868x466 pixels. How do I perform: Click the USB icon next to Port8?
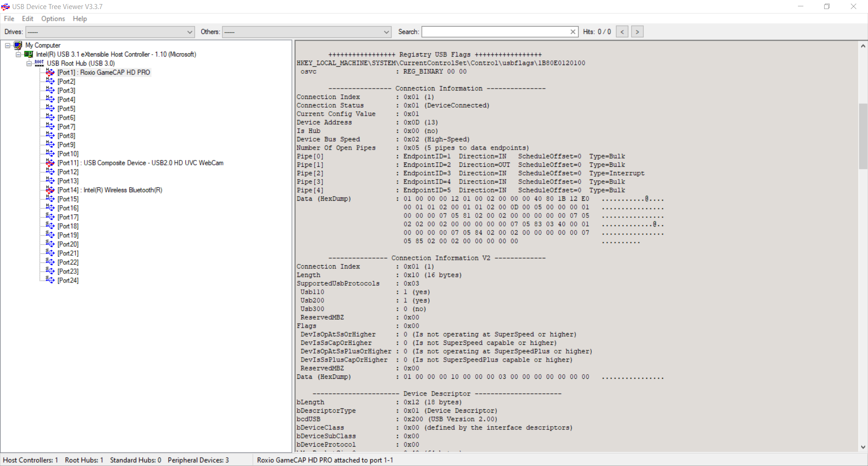pyautogui.click(x=50, y=136)
